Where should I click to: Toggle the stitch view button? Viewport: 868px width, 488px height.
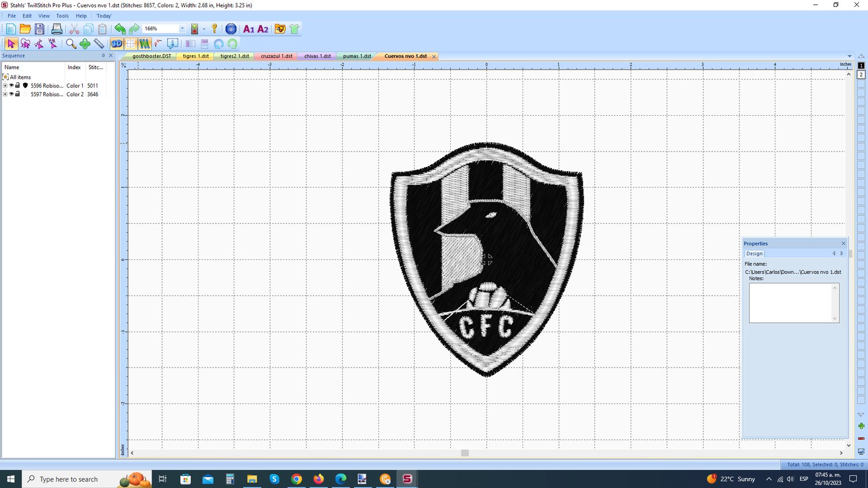pyautogui.click(x=145, y=43)
